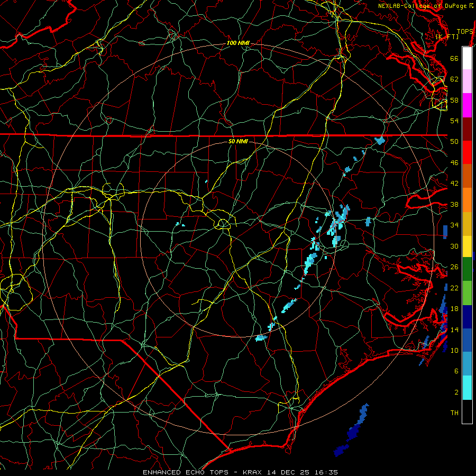476x476 pixels.
Task: Click the TOPS legend title
Action: [465, 32]
